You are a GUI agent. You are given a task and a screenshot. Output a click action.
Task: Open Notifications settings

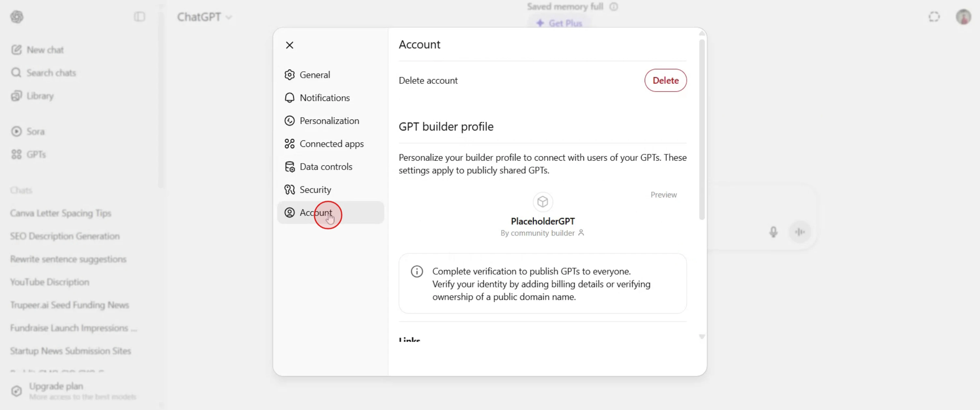coord(324,98)
